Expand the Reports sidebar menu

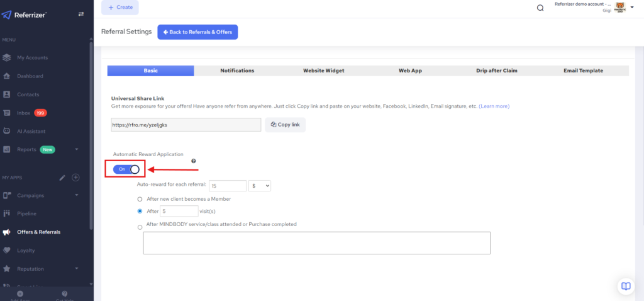click(76, 150)
